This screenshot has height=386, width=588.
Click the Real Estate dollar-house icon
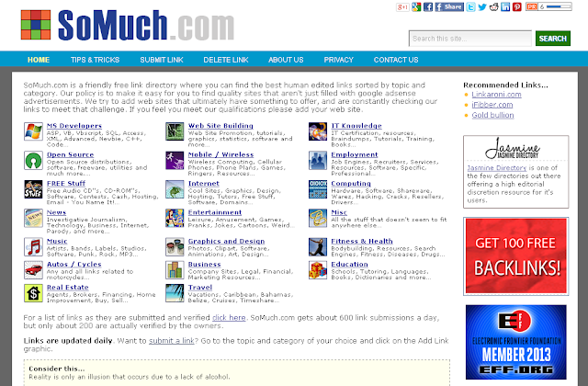[x=33, y=293]
